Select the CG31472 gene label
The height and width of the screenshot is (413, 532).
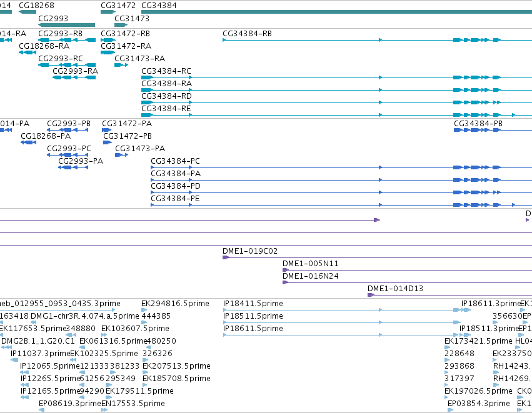pyautogui.click(x=118, y=6)
